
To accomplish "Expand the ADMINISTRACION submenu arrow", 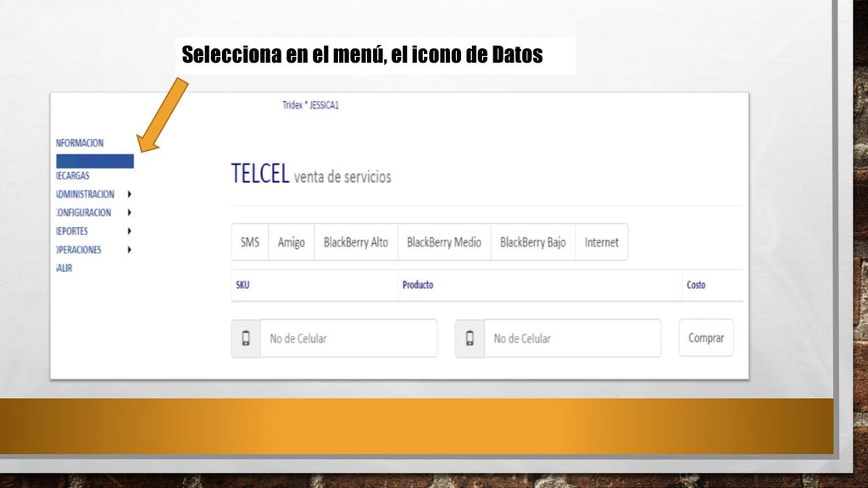I will click(129, 194).
